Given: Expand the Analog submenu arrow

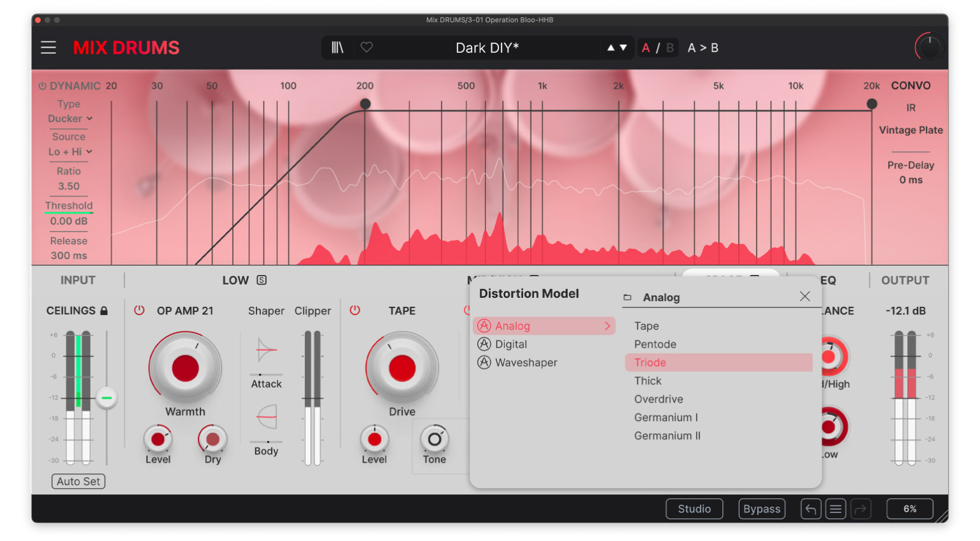Looking at the screenshot, I should pyautogui.click(x=607, y=325).
